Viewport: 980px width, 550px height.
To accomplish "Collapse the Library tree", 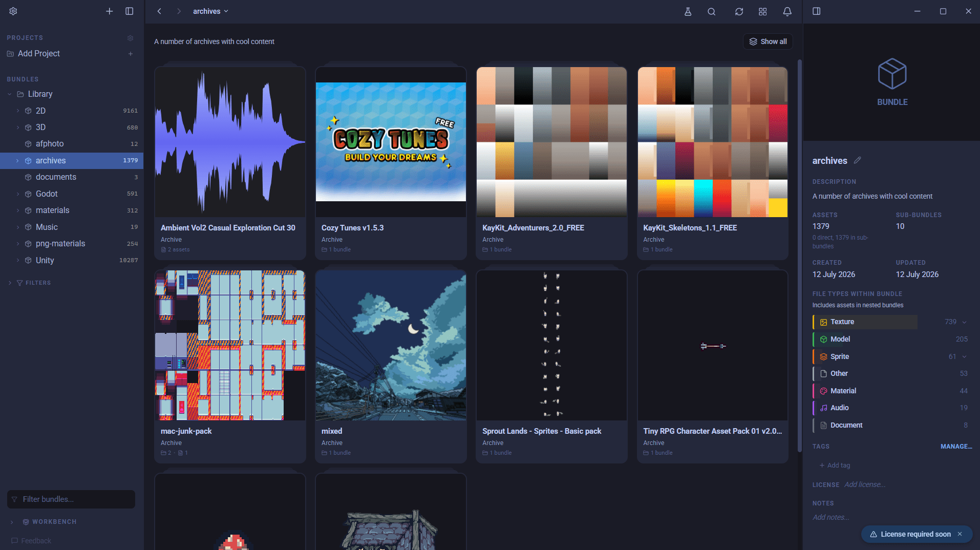I will (x=10, y=94).
